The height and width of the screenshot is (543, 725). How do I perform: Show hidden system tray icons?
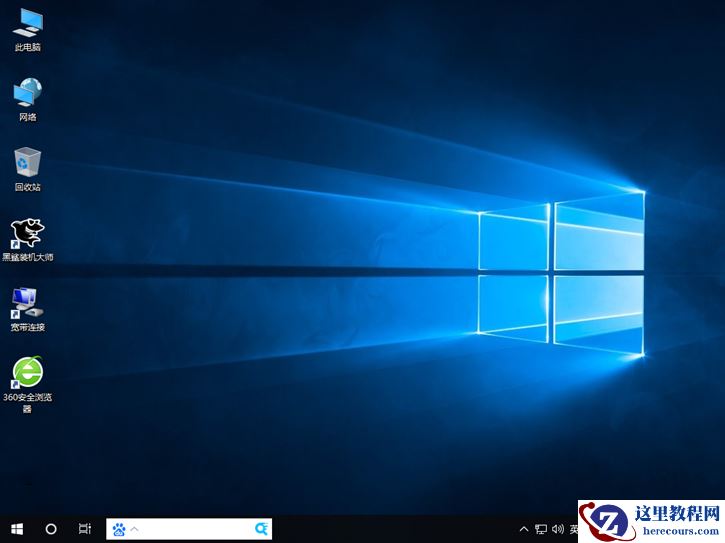click(x=524, y=529)
